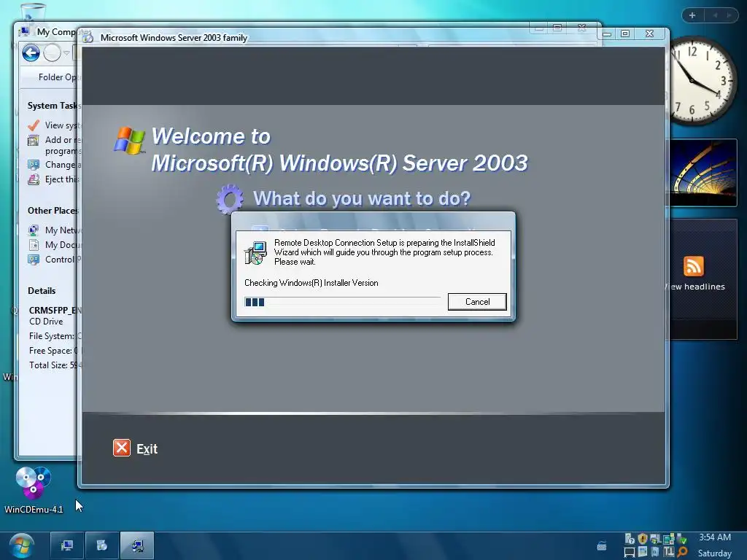Screen dimensions: 747x560
Task: Open the WinCDEmu-4.1 desktop icon
Action: click(x=34, y=491)
